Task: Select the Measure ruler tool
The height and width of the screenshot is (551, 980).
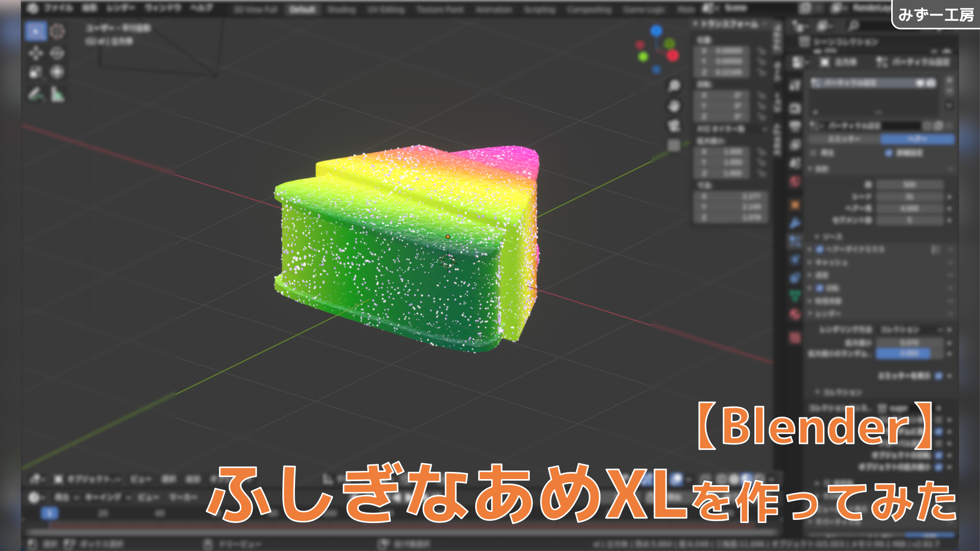Action: tap(57, 94)
